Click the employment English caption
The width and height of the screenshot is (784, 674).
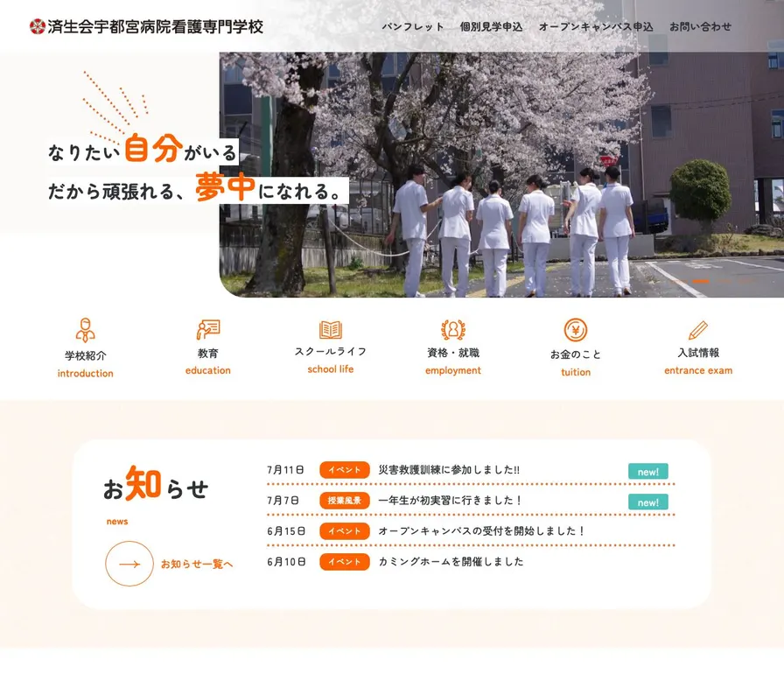(453, 370)
